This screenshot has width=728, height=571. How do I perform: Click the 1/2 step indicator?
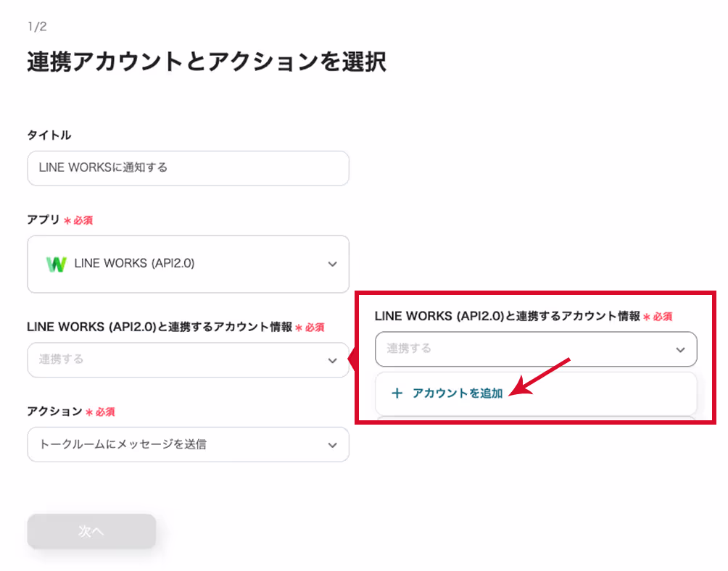(37, 26)
